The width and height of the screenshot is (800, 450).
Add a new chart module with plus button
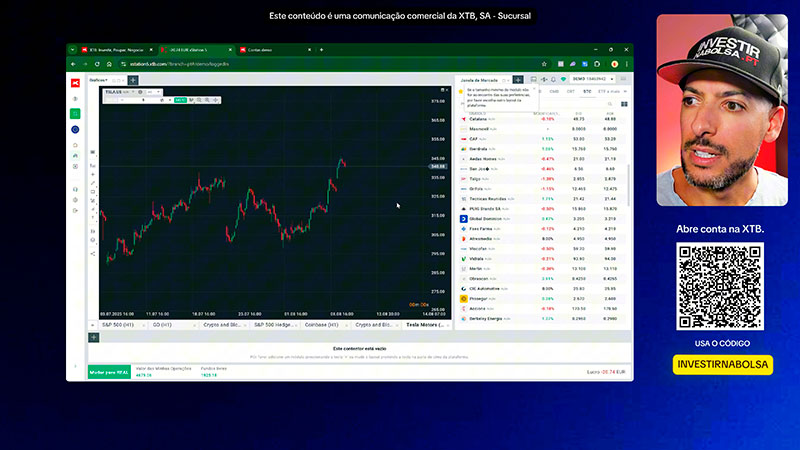(133, 80)
